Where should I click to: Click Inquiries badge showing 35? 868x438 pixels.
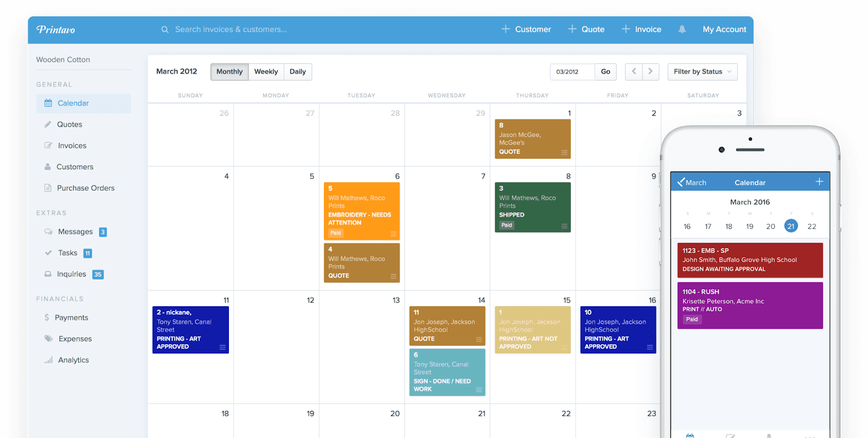tap(98, 275)
